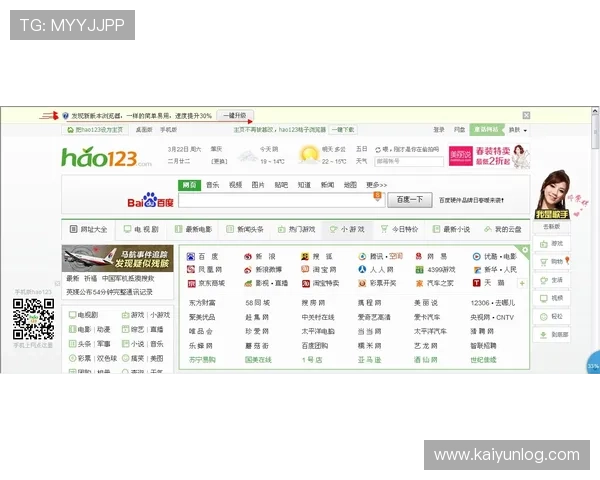Screen dimensions: 600x480
Task: Click the Baidu paw logo
Action: 150,200
